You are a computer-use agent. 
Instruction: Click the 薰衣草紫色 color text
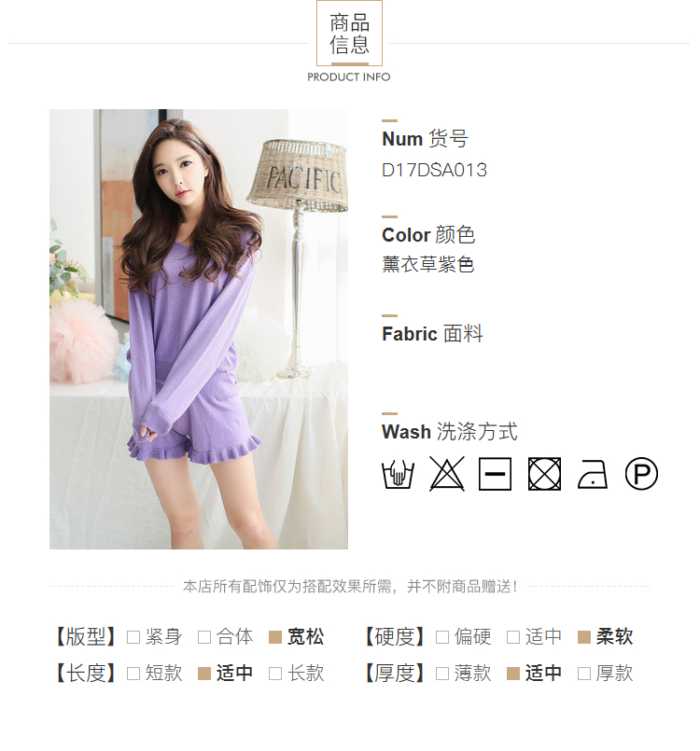tap(427, 264)
